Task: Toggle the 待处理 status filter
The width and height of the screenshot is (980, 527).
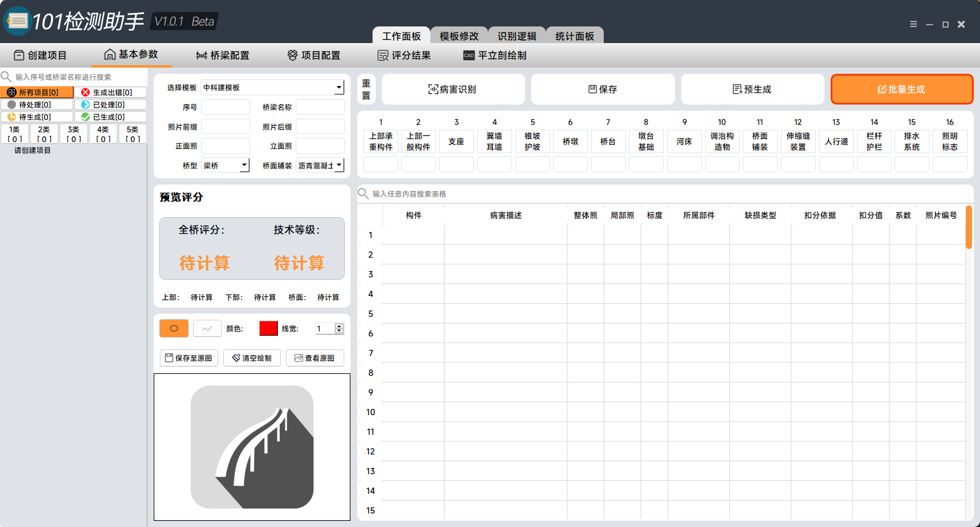Action: [37, 105]
